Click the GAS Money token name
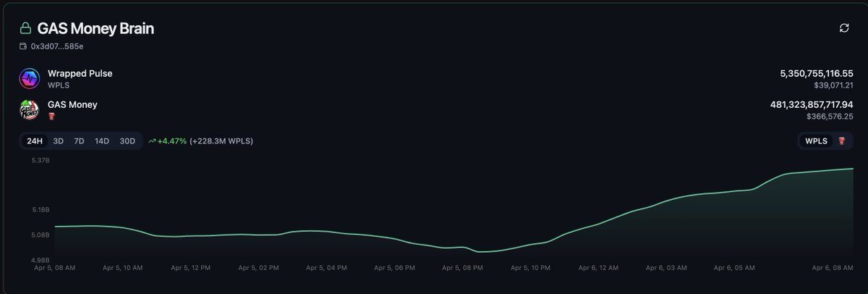868x294 pixels. click(x=72, y=105)
